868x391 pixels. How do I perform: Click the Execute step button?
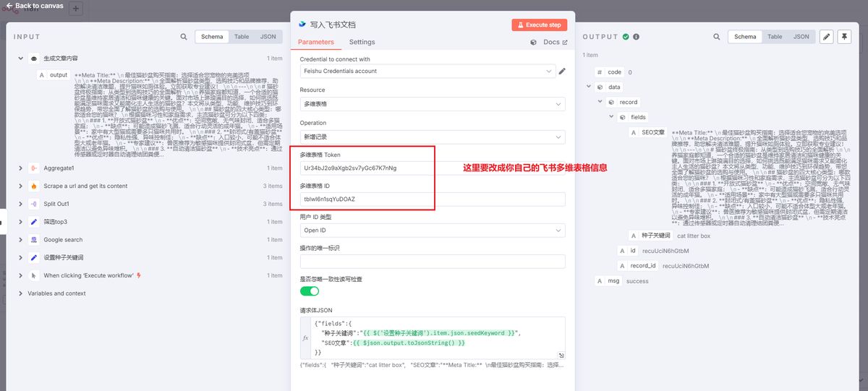click(x=539, y=25)
